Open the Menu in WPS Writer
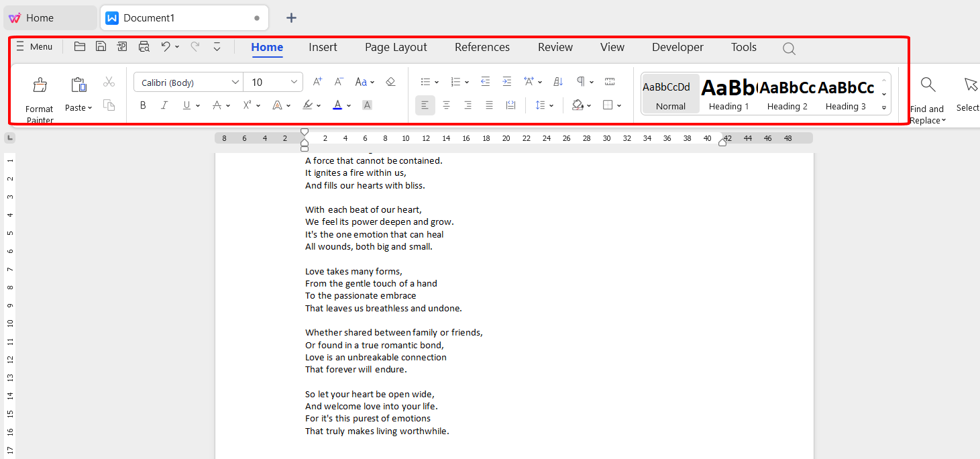Viewport: 980px width, 459px height. [x=35, y=46]
